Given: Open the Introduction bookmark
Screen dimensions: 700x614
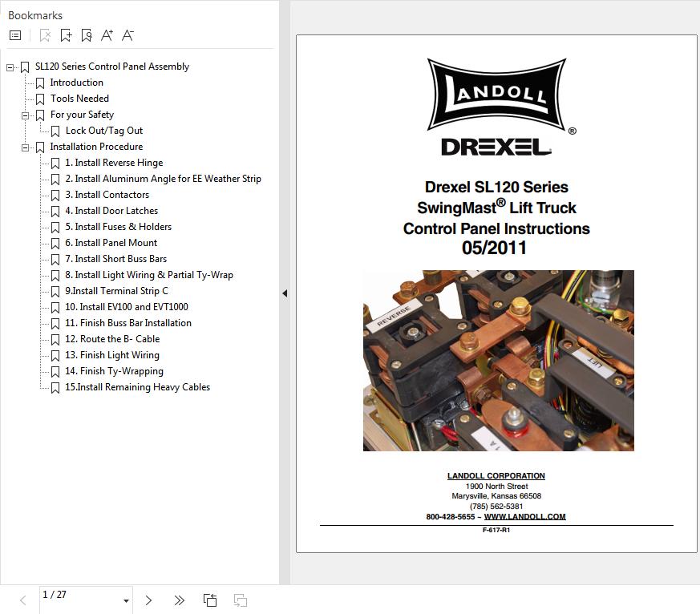Looking at the screenshot, I should tap(76, 83).
